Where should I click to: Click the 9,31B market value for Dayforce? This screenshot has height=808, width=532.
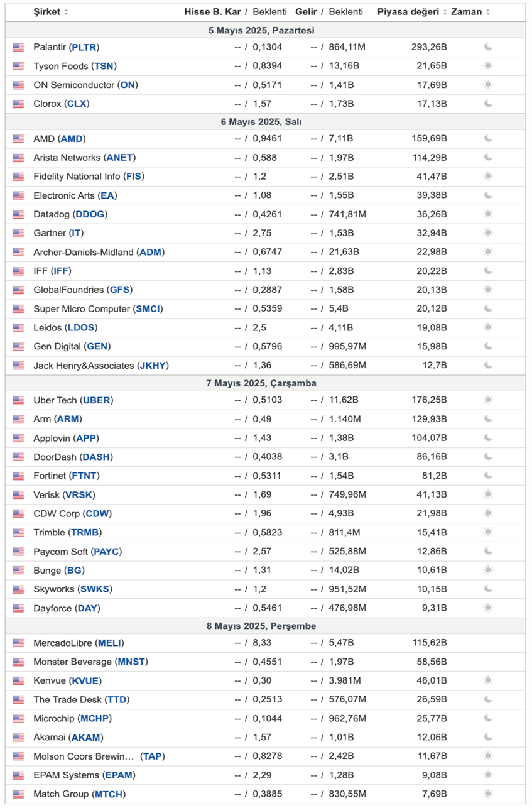click(x=435, y=608)
